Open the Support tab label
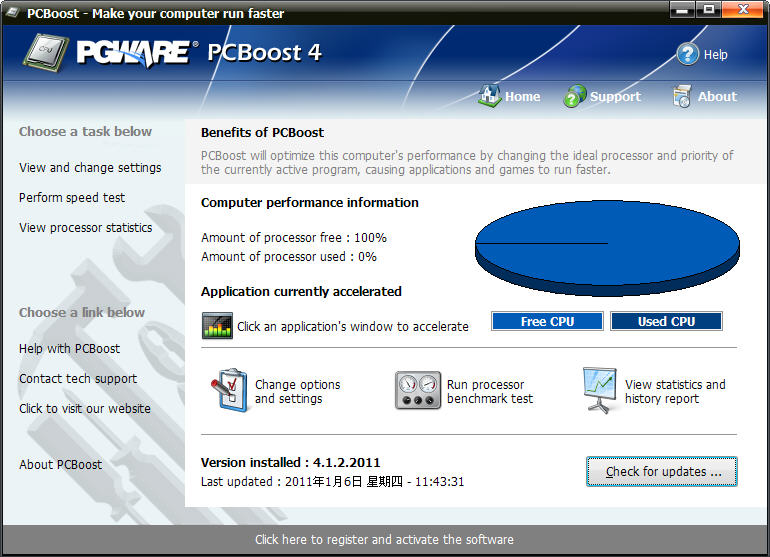This screenshot has height=557, width=770. tap(615, 97)
